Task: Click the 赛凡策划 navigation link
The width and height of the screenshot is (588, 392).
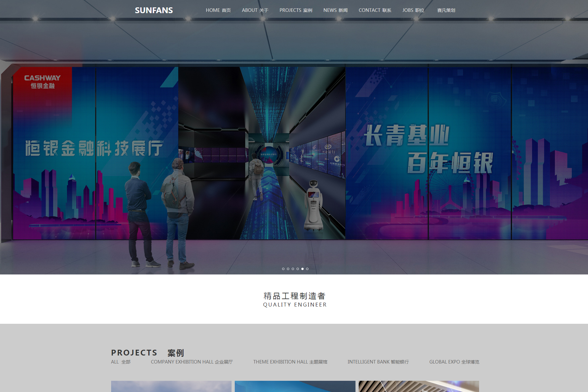Action: tap(446, 10)
